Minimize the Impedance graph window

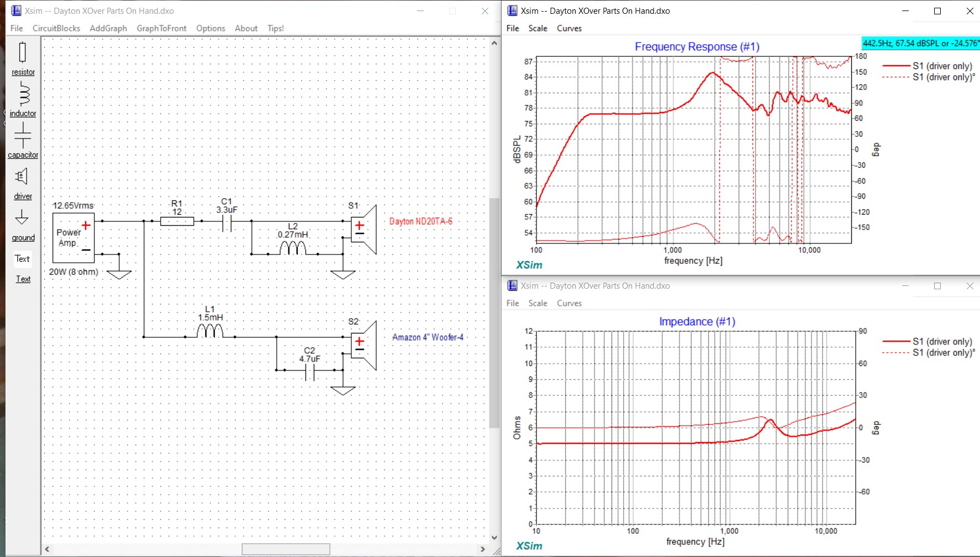pos(905,286)
